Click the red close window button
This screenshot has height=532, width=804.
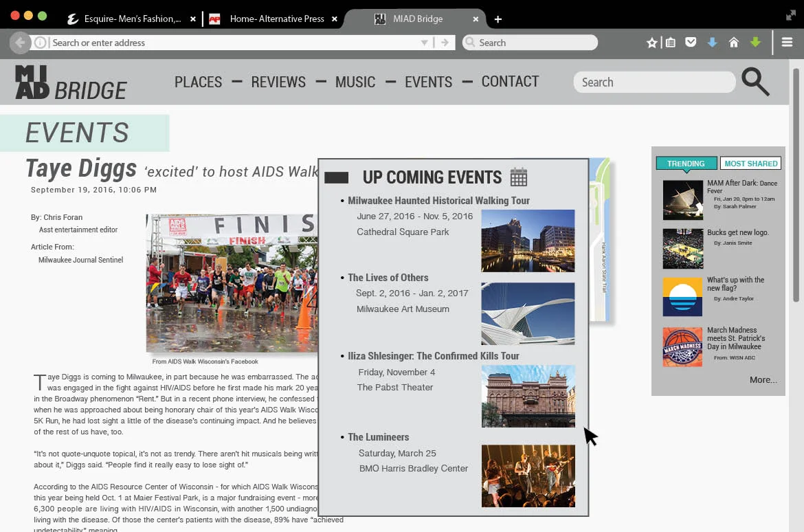tap(15, 15)
